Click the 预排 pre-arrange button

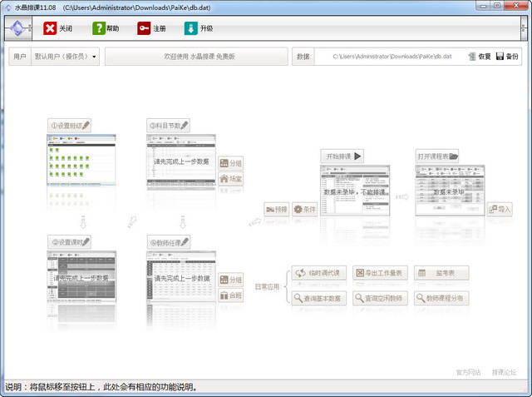(276, 210)
